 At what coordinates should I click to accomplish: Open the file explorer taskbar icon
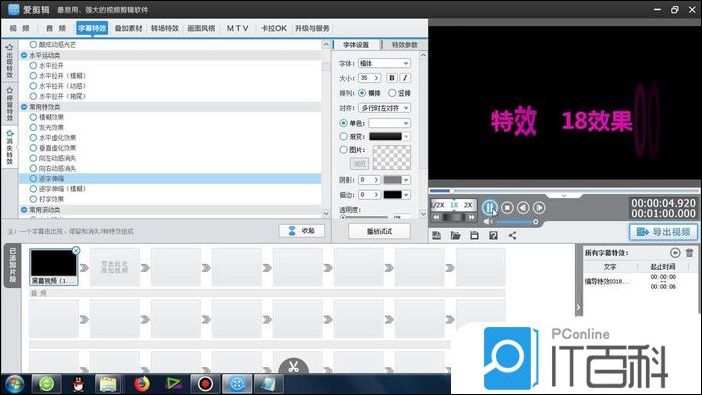tap(108, 384)
